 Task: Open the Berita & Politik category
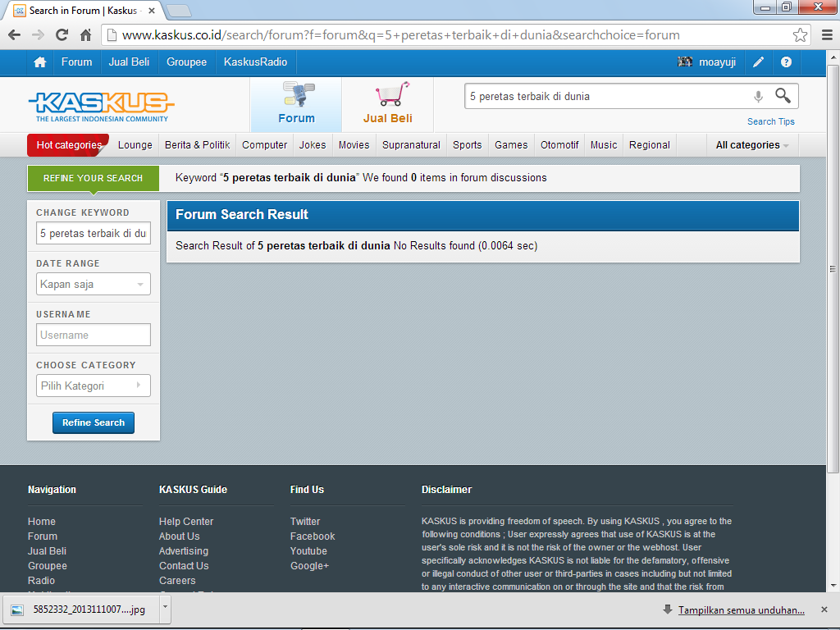tap(197, 145)
